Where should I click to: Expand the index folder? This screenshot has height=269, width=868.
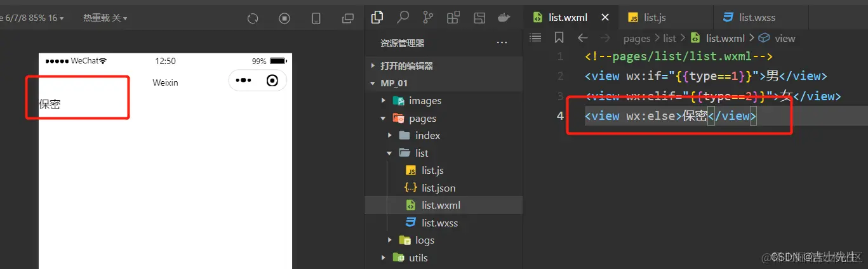[x=443, y=135]
